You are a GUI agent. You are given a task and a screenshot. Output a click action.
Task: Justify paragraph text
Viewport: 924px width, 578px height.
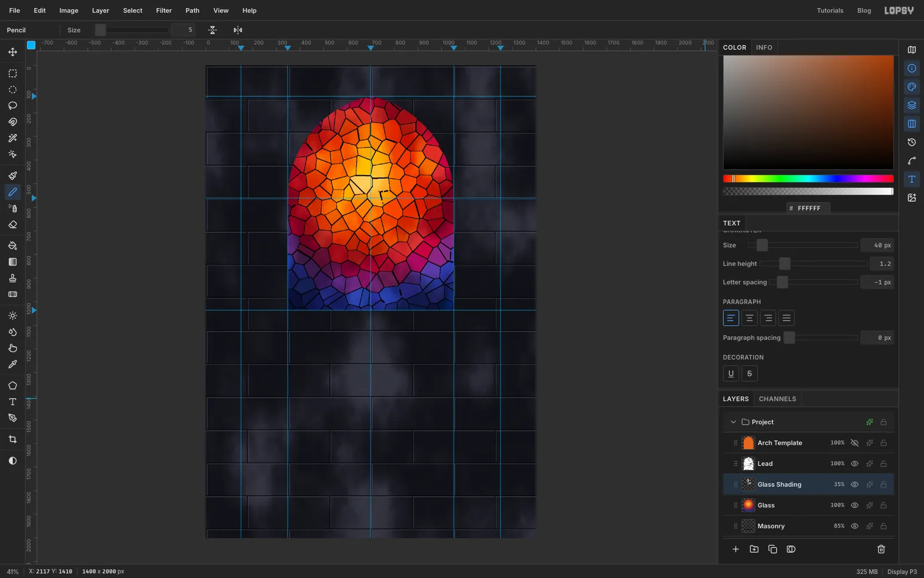pyautogui.click(x=787, y=318)
